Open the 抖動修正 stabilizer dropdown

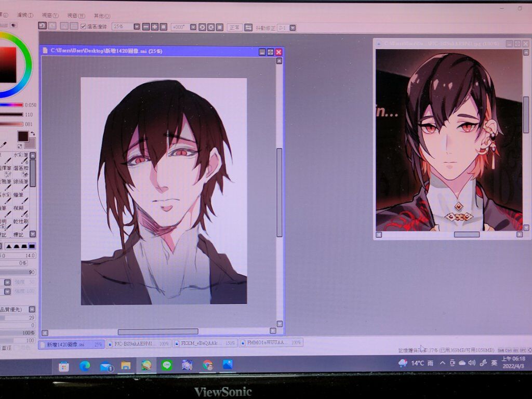coord(293,28)
